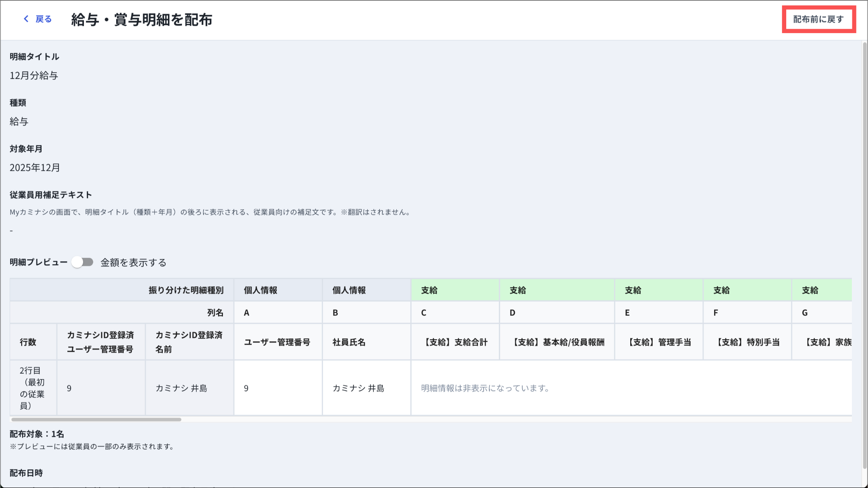Click the 【支給】管理手当 column header
Image resolution: width=868 pixels, height=488 pixels.
(659, 342)
